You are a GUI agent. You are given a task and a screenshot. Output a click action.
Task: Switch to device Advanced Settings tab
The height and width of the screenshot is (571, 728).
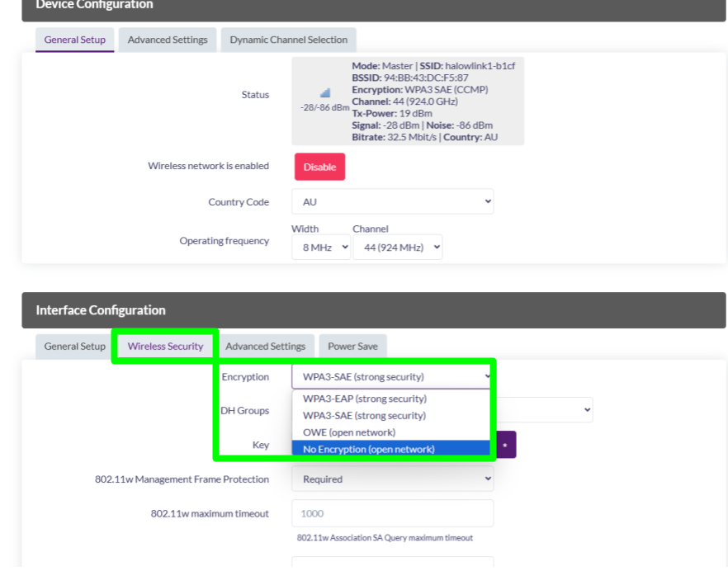[168, 40]
